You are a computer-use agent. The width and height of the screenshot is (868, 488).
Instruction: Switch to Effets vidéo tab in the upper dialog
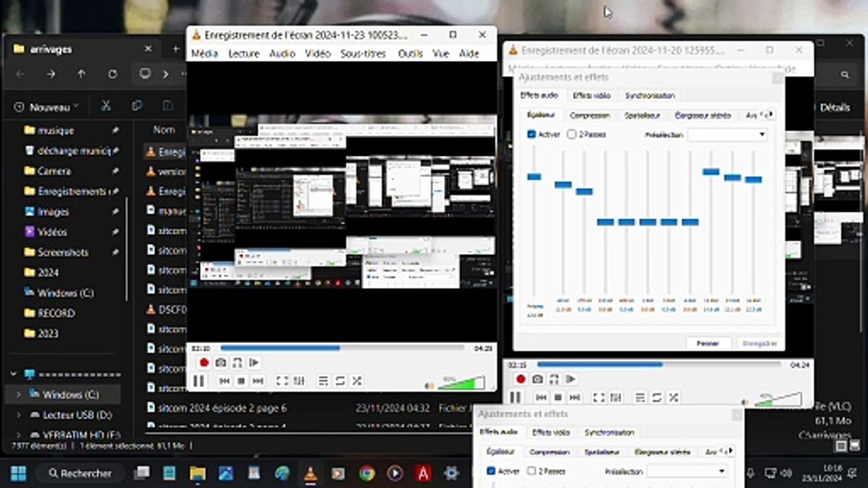point(591,96)
